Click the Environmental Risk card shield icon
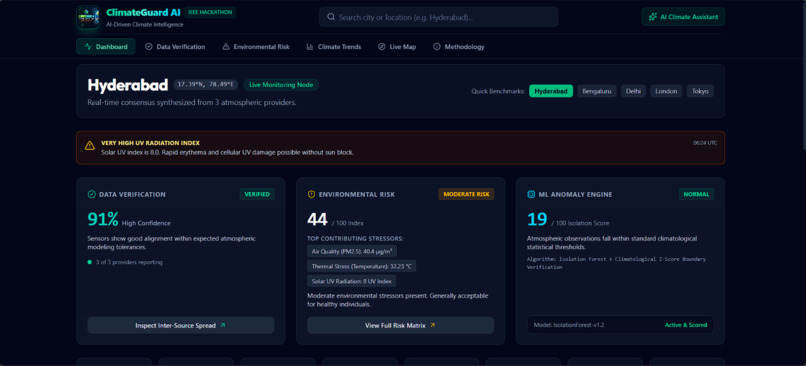Screen dimensions: 806x366 tap(311, 194)
